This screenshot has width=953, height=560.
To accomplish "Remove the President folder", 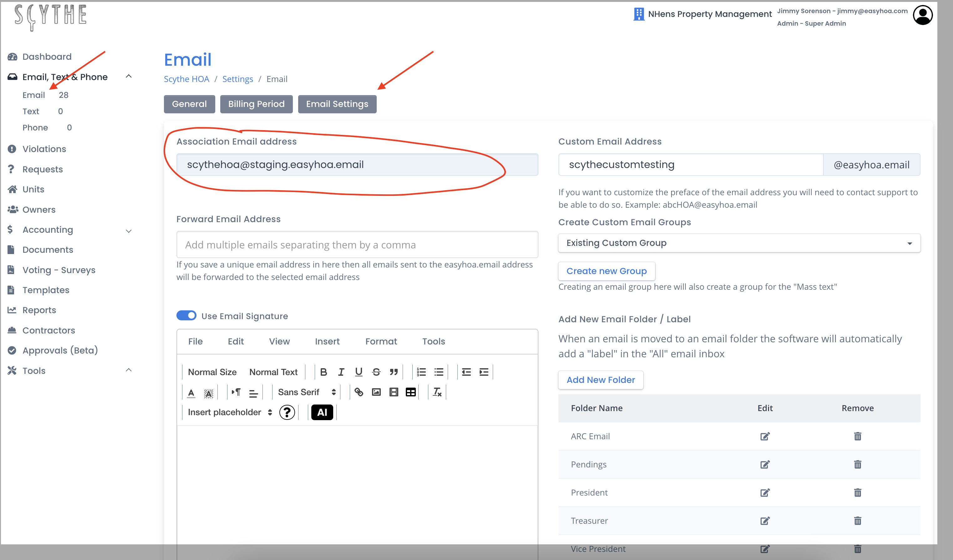I will pos(857,493).
